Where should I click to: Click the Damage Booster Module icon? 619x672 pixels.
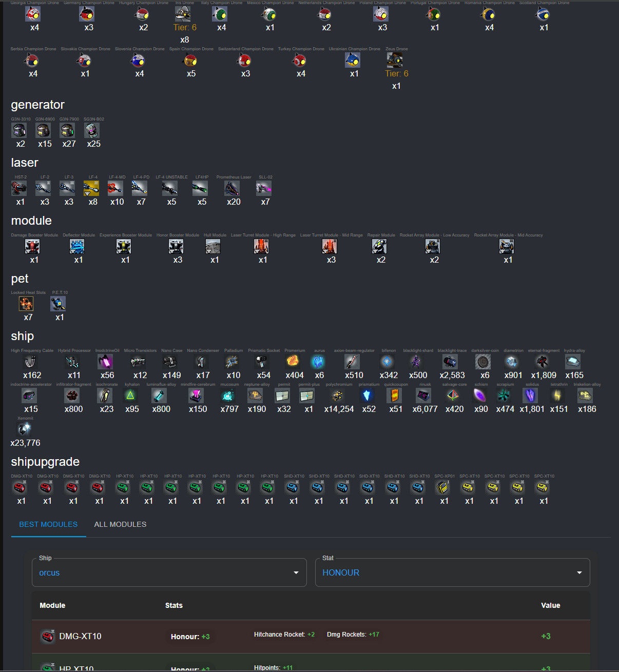[32, 247]
